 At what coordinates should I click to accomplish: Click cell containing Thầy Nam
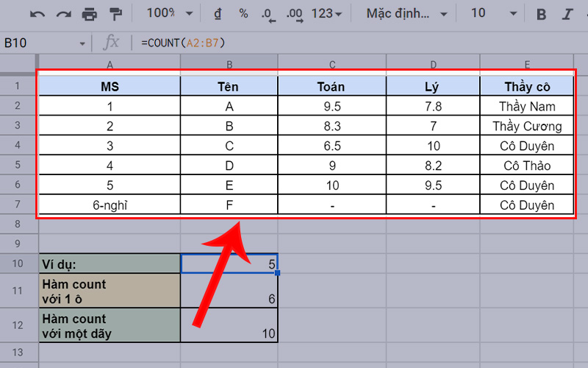click(x=527, y=106)
